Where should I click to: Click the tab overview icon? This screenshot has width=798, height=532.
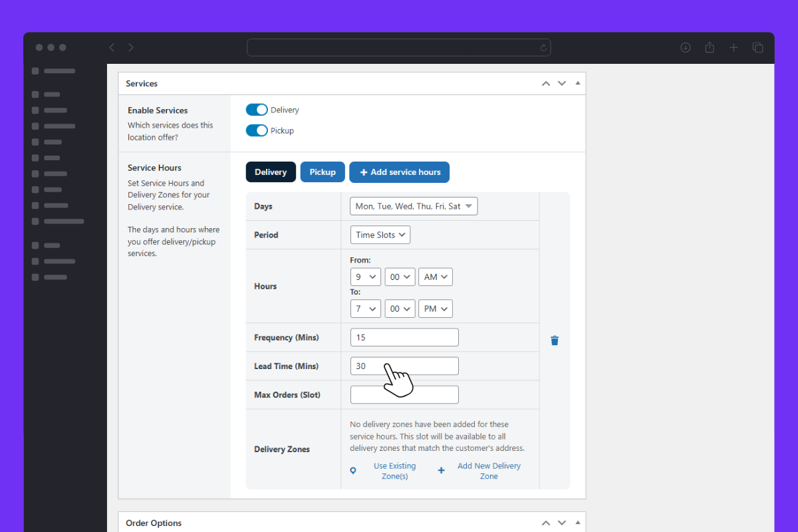pyautogui.click(x=757, y=47)
